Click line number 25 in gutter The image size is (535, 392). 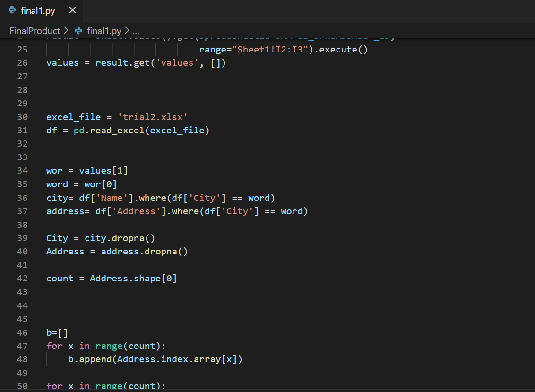23,50
